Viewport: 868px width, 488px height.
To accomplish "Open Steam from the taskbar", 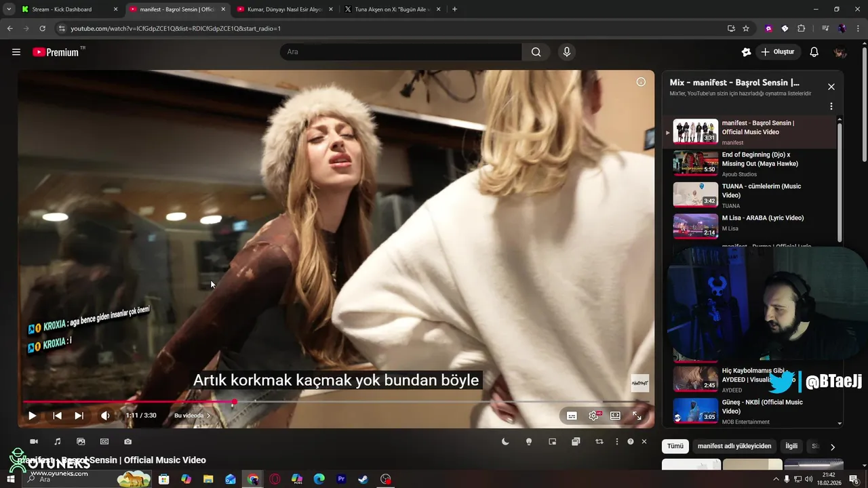I will click(363, 479).
